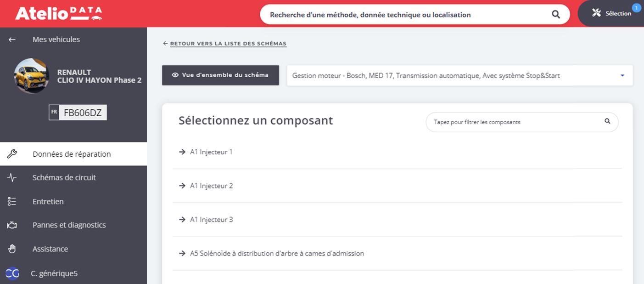Screen dimensions: 644x284
Task: Click the Assistance hand icon
Action: pyautogui.click(x=12, y=249)
